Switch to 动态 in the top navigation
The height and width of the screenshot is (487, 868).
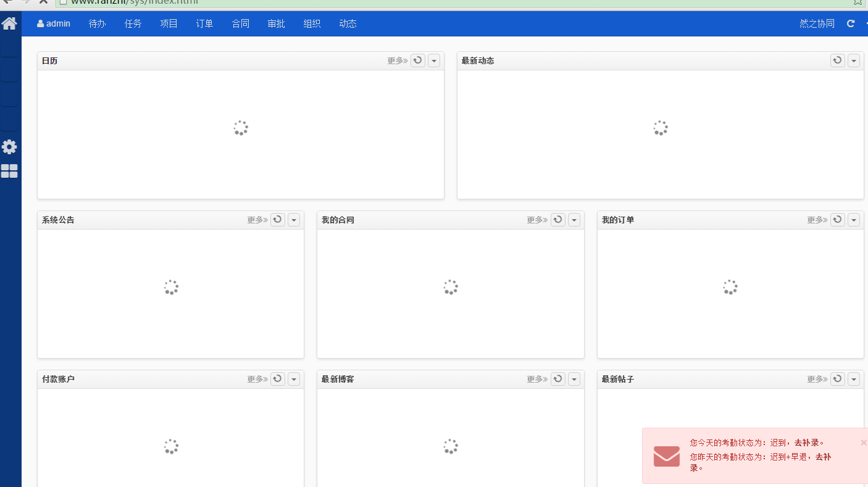click(348, 23)
